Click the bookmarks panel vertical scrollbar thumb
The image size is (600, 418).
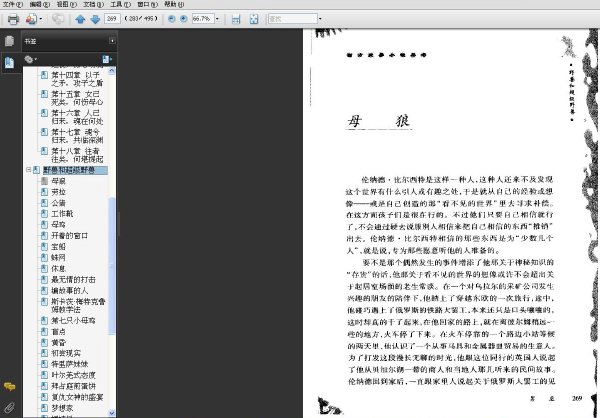pyautogui.click(x=112, y=266)
